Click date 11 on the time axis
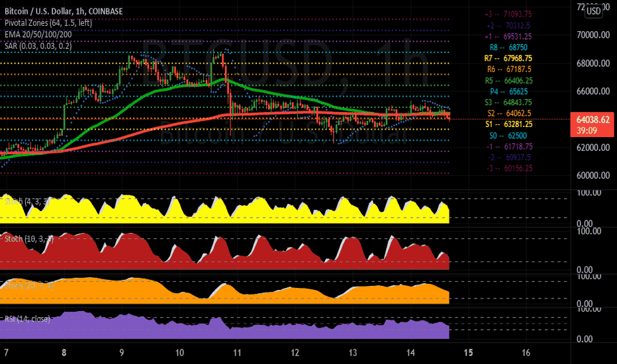Viewport: 617px width, 364px height. [237, 352]
